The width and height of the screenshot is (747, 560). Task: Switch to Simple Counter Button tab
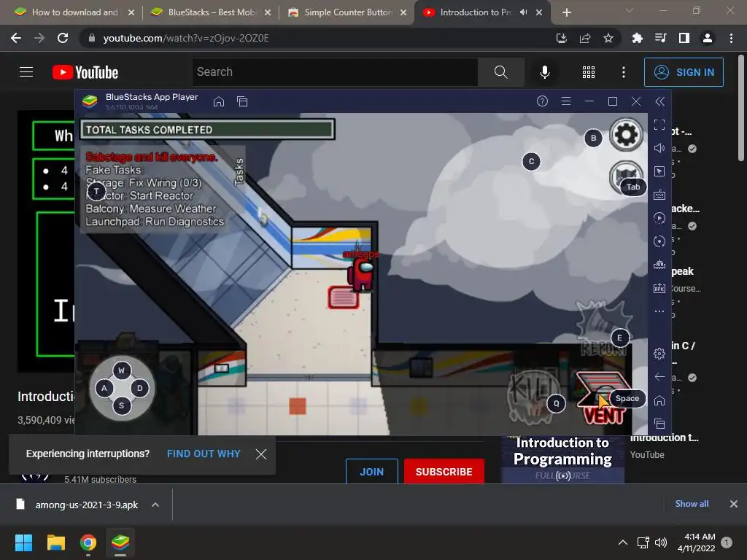348,12
